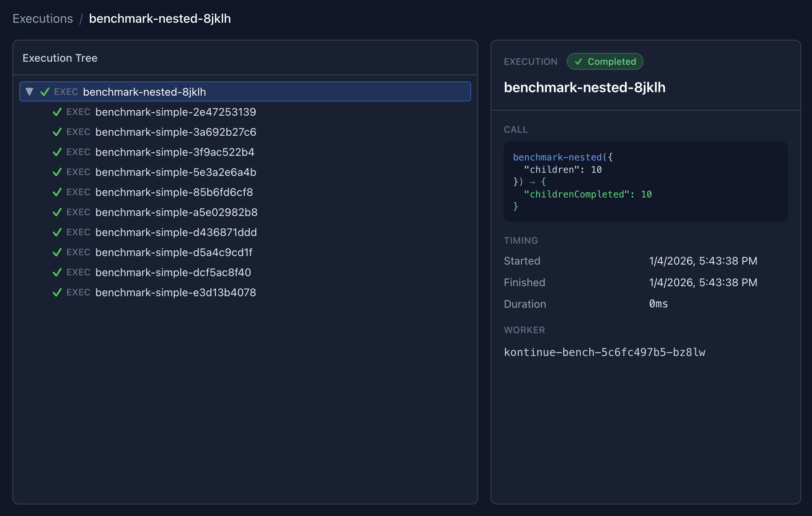Click checkmark icon of benchmark-simple-2e47253139

point(57,112)
